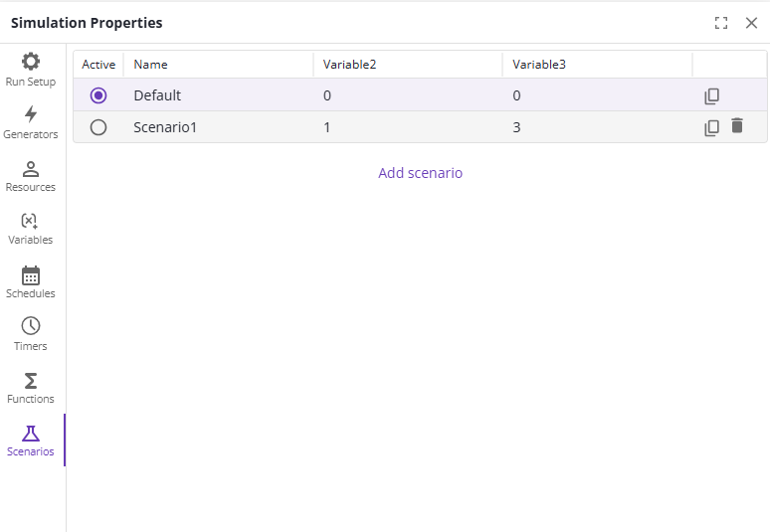Screen dimensions: 770x532
Task: Open the Run Setup gear section
Action: [x=31, y=70]
